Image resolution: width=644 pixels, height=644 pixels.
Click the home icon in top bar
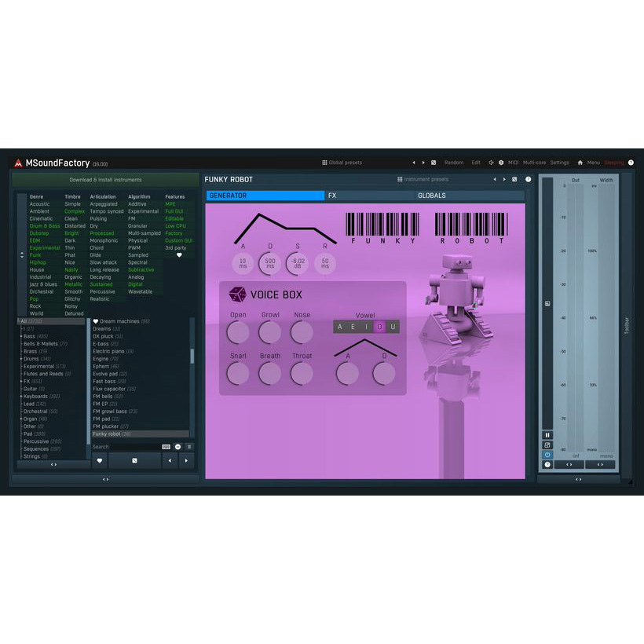click(580, 163)
